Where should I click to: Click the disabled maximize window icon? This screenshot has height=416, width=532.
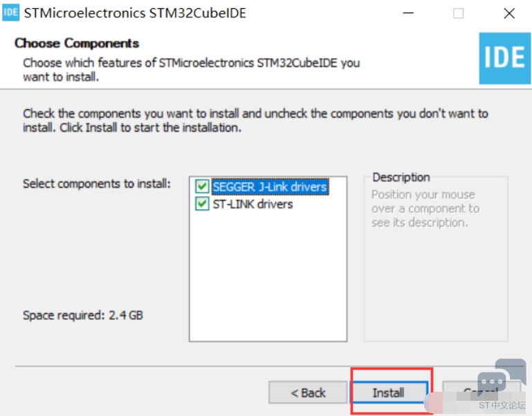click(459, 14)
